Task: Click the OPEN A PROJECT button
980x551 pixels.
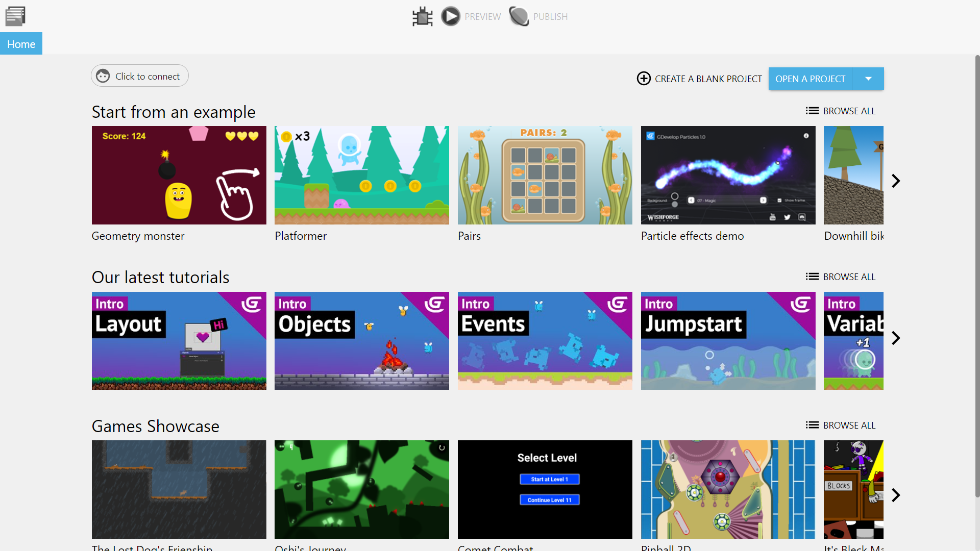Action: [x=811, y=79]
